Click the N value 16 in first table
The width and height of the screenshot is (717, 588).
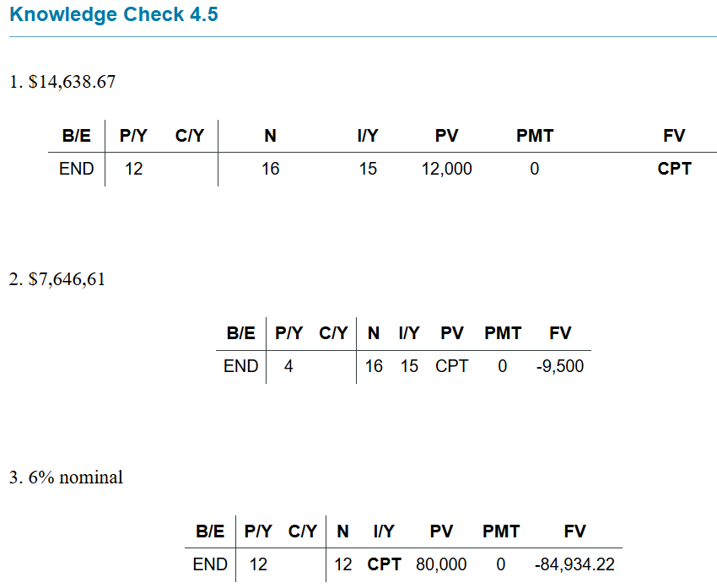pos(270,169)
